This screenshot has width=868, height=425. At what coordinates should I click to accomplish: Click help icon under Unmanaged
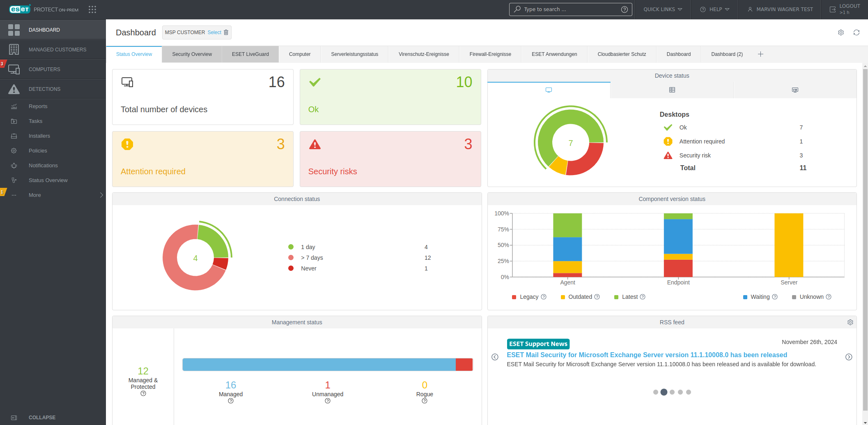(328, 401)
